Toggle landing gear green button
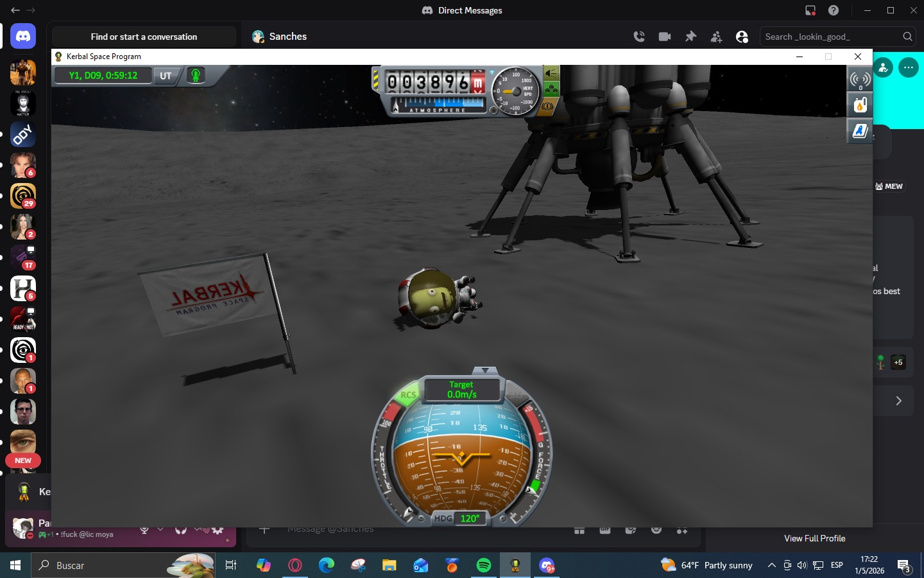This screenshot has width=924, height=578. [551, 89]
